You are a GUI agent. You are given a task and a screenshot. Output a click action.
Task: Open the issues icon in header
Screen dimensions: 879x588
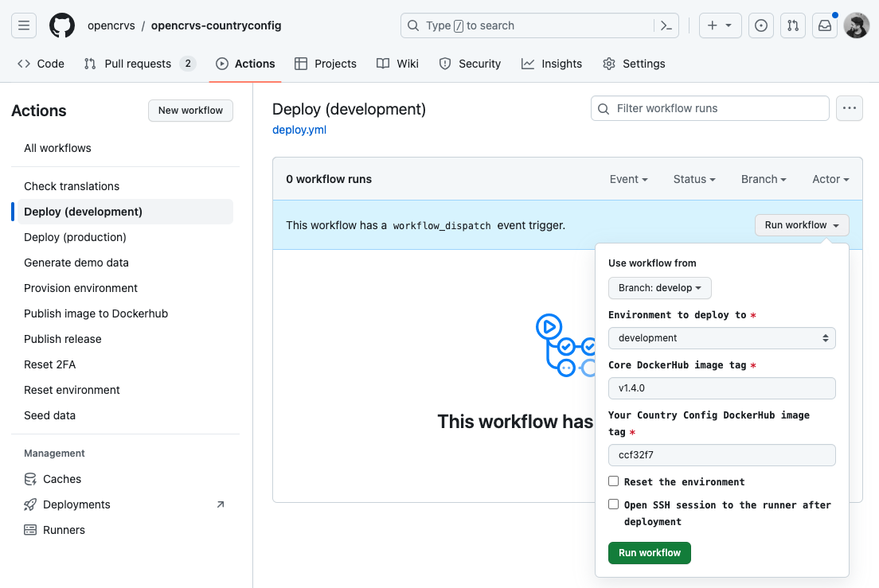click(x=761, y=25)
